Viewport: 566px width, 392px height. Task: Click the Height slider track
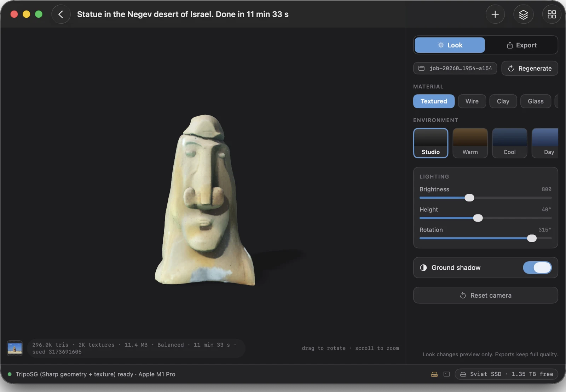click(485, 218)
